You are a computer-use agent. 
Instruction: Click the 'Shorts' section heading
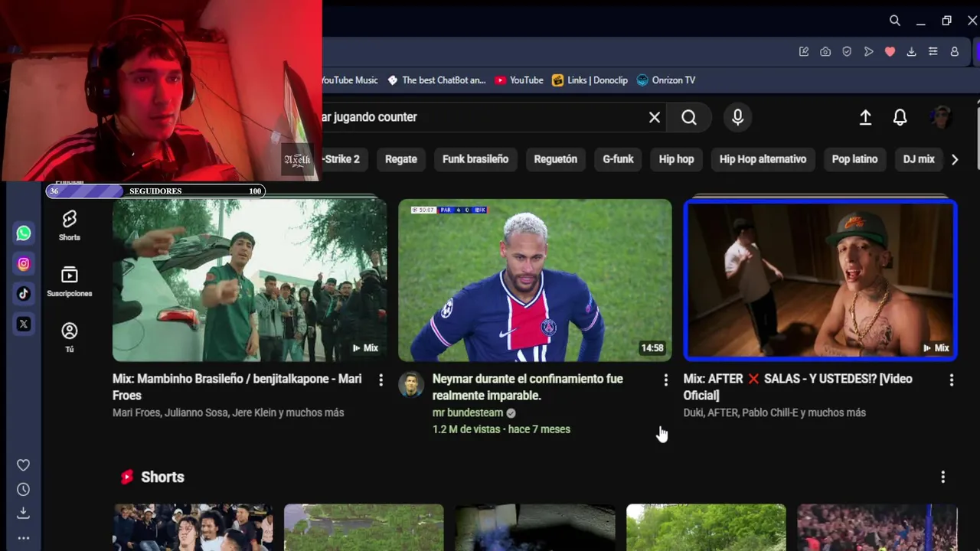162,477
